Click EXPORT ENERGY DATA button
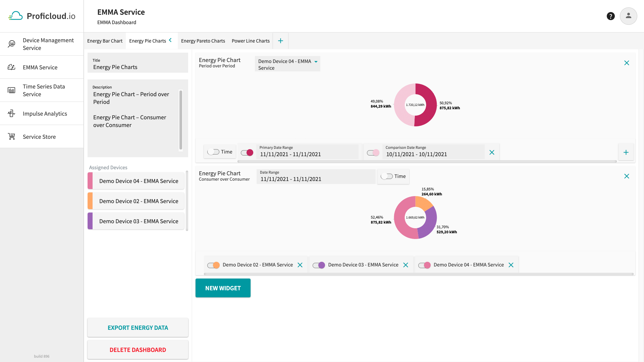This screenshot has height=362, width=644. coord(138,327)
